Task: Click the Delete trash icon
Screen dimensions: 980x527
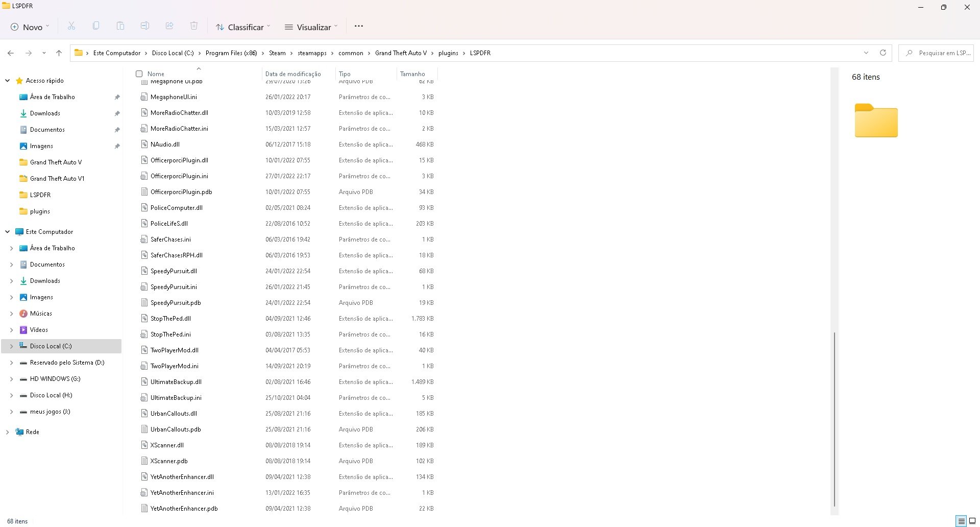Action: point(194,27)
